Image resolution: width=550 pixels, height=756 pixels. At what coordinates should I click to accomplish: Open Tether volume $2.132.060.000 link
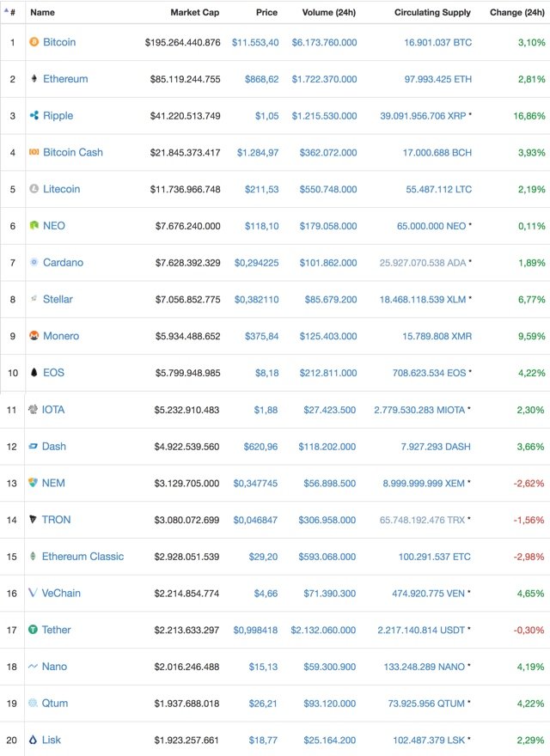click(x=323, y=630)
